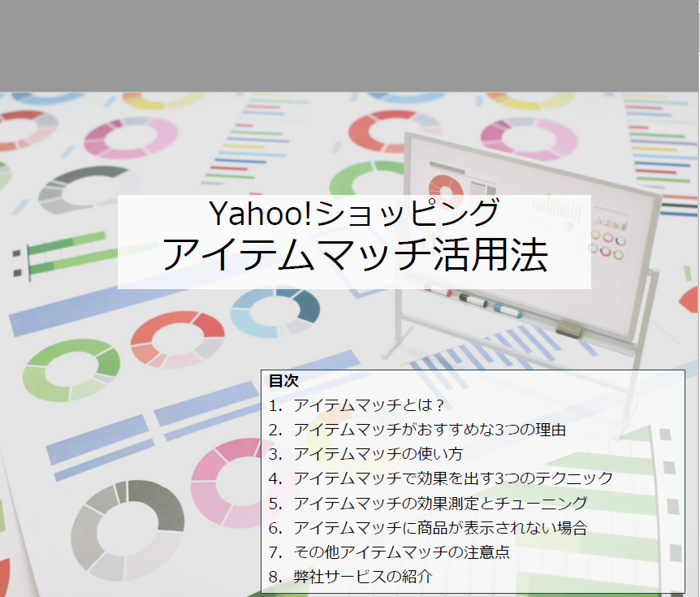Click the '目次' heading
The width and height of the screenshot is (700, 597).
click(x=283, y=381)
